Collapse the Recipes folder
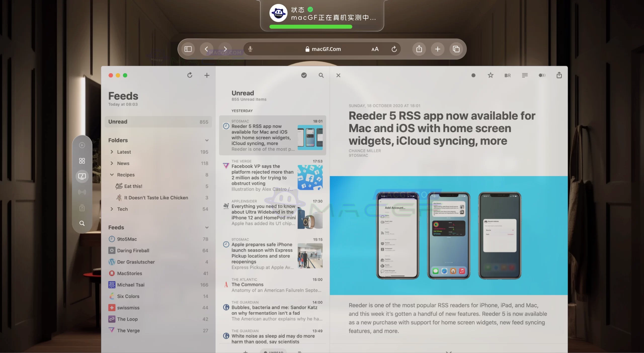 click(112, 175)
